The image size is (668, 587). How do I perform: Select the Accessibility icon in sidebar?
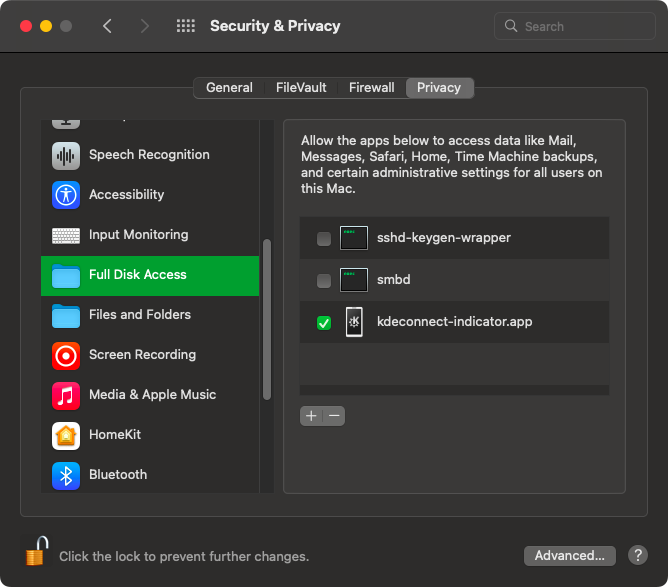pos(66,195)
